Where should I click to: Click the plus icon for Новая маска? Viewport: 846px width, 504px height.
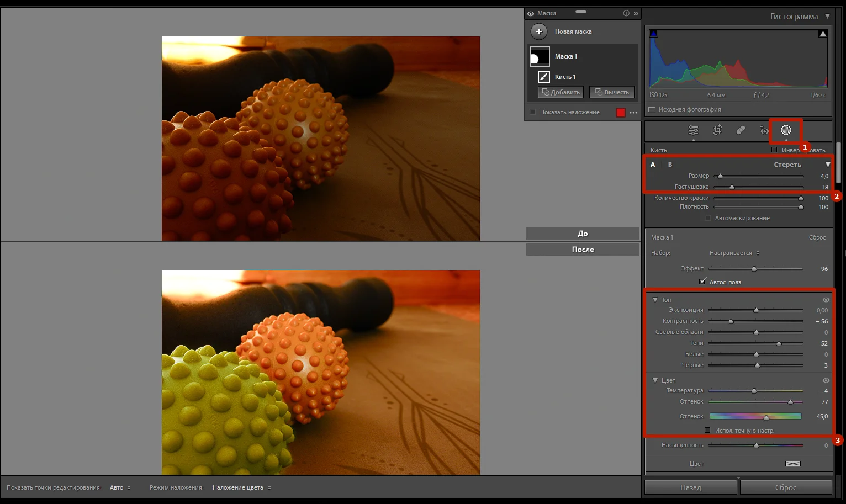click(539, 31)
